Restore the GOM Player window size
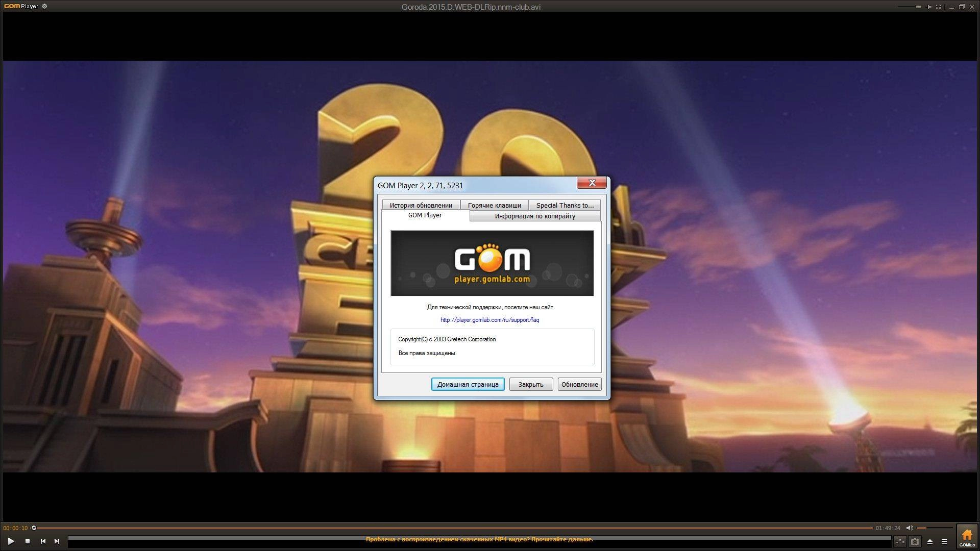Viewport: 980px width, 551px height. tap(962, 7)
